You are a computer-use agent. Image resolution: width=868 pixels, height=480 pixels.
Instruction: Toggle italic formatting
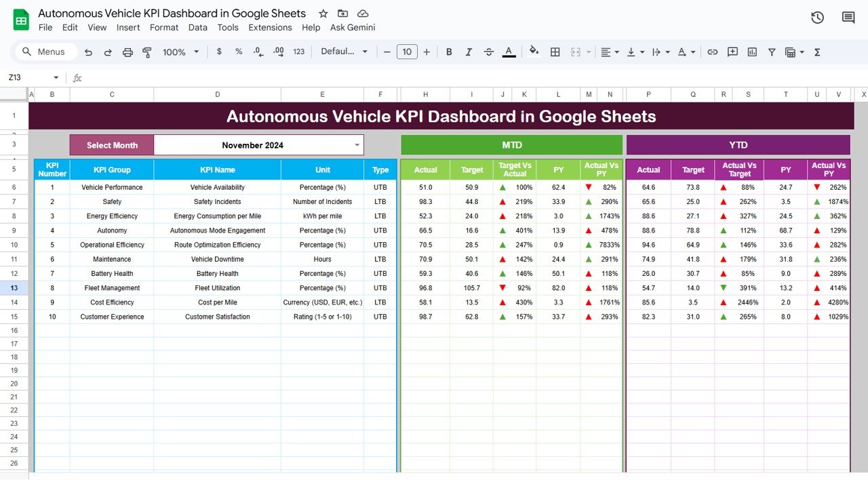pyautogui.click(x=469, y=52)
